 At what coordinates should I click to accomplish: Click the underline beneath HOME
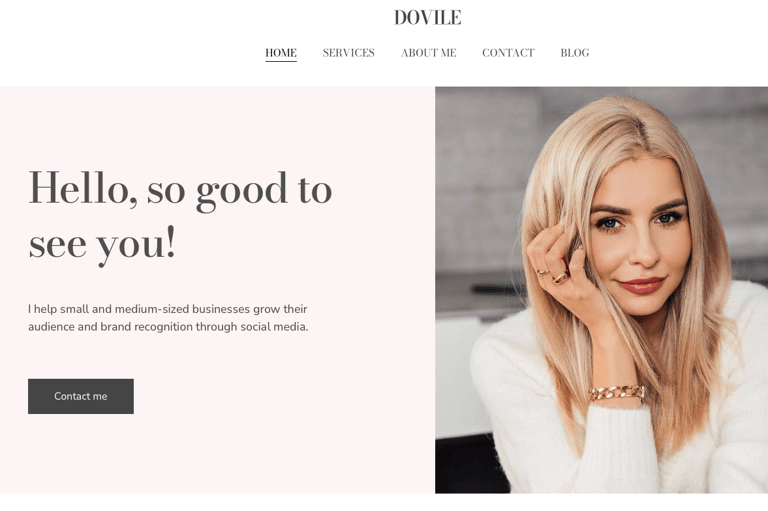(x=281, y=61)
